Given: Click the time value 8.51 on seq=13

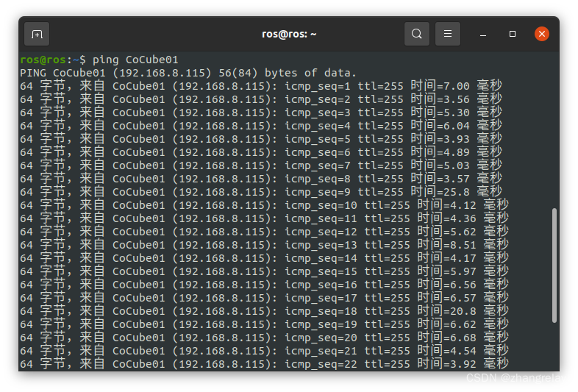Looking at the screenshot, I should click(x=463, y=245).
